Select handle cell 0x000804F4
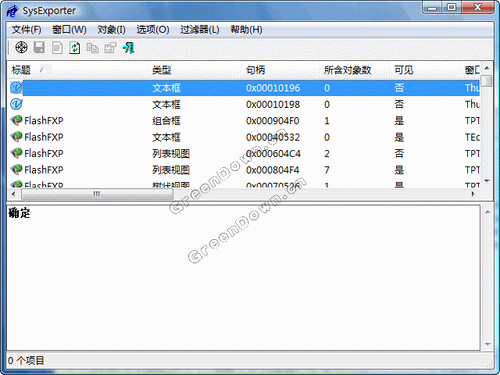Viewport: 500px width, 375px height. tap(273, 170)
